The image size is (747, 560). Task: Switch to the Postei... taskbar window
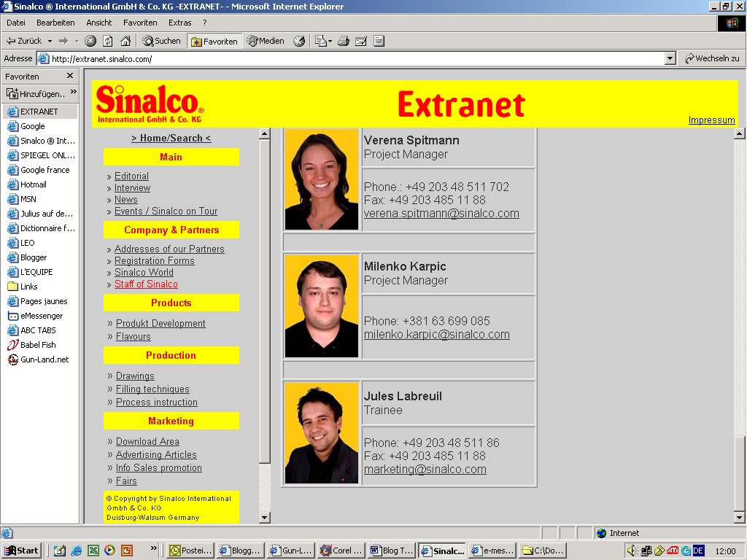[191, 551]
